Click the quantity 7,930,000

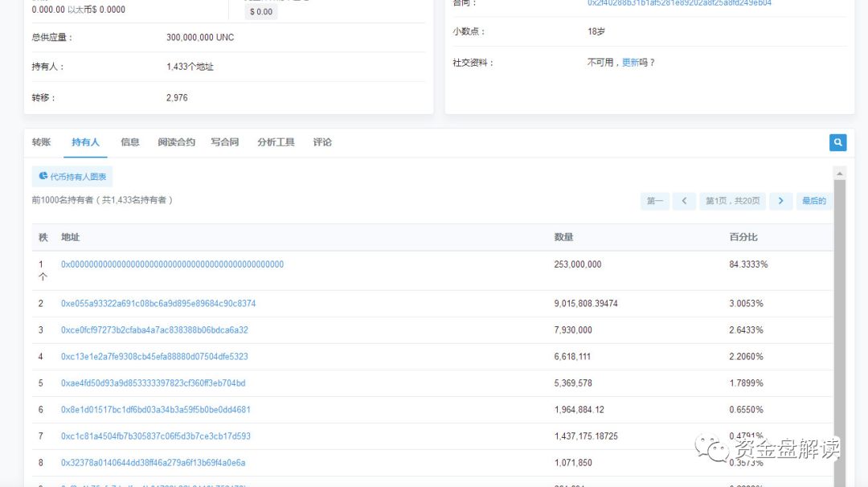coord(573,329)
